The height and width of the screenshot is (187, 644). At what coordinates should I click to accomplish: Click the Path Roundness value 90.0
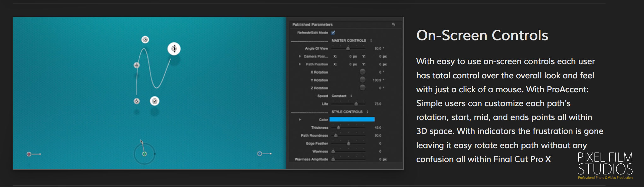coord(378,136)
